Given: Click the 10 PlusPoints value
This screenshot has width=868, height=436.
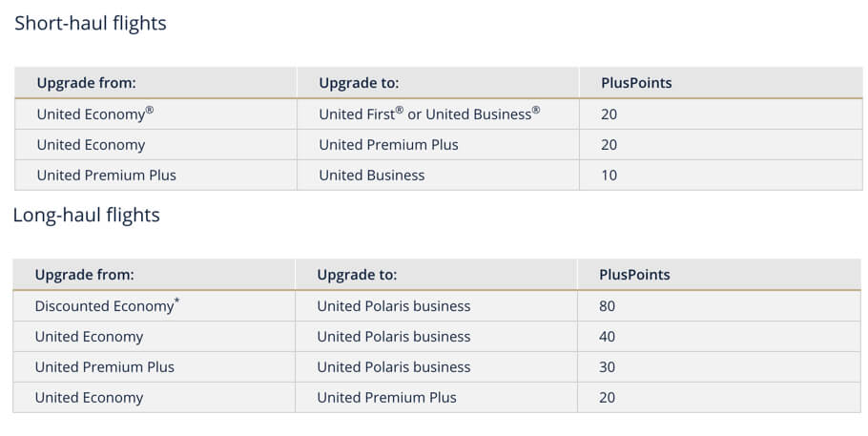Looking at the screenshot, I should click(609, 175).
